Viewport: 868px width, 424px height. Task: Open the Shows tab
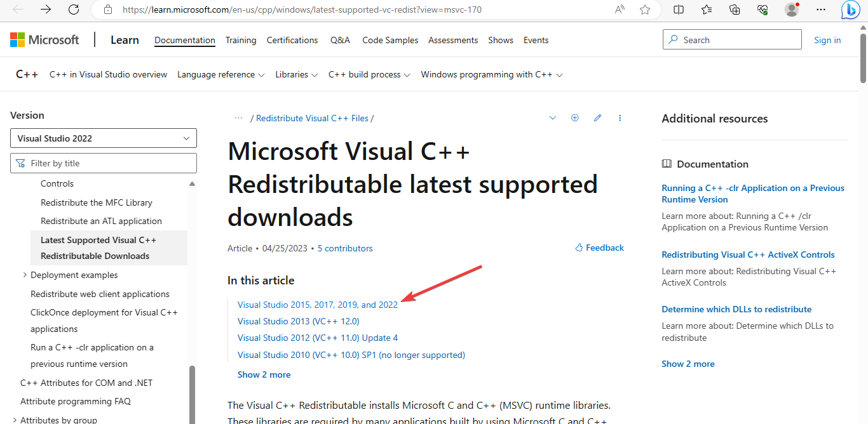501,40
